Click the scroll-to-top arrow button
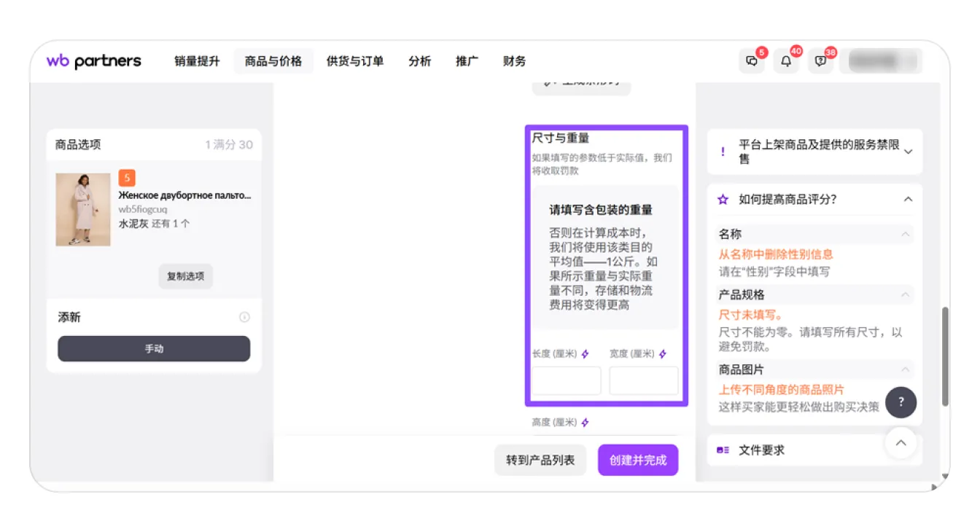The height and width of the screenshot is (532, 980). [x=901, y=442]
